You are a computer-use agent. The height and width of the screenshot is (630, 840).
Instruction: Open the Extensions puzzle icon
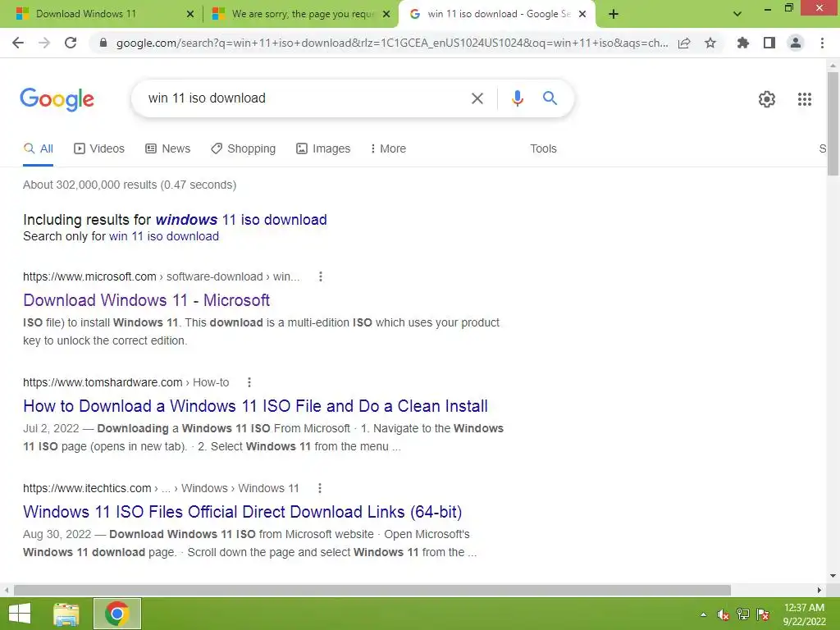tap(743, 43)
